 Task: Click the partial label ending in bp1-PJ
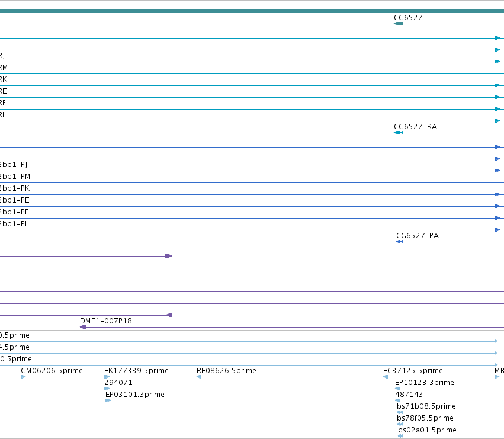tap(14, 165)
